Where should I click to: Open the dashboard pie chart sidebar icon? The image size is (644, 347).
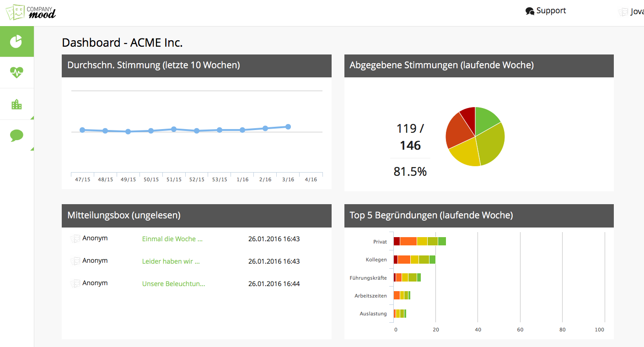(x=16, y=41)
